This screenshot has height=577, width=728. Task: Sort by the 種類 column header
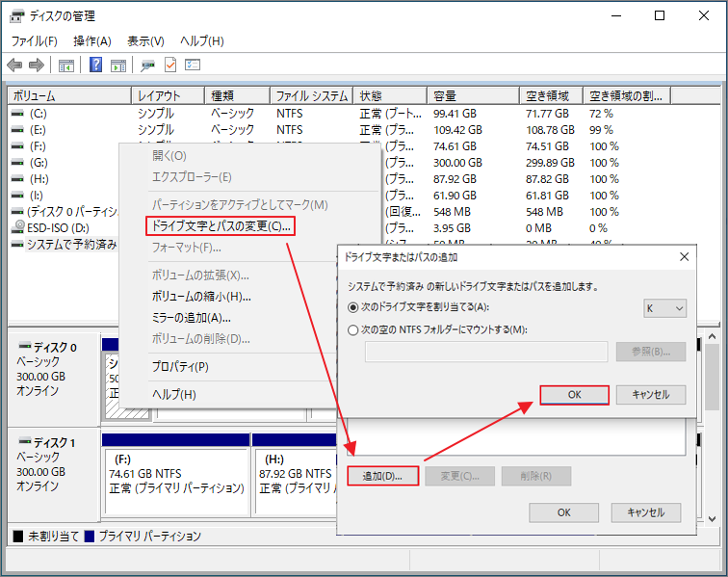[237, 96]
